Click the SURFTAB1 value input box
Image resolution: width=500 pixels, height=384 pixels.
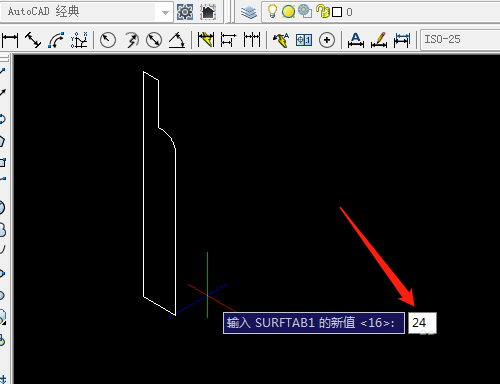pyautogui.click(x=422, y=323)
